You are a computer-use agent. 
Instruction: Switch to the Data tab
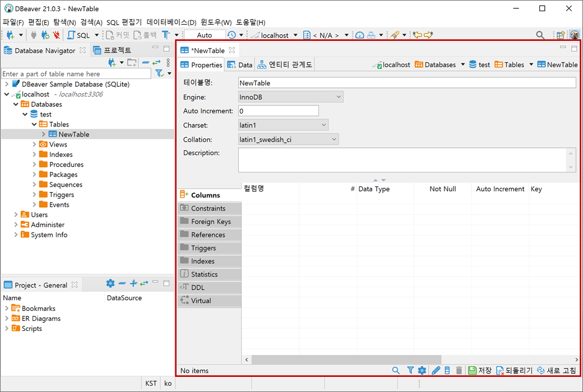pyautogui.click(x=240, y=64)
